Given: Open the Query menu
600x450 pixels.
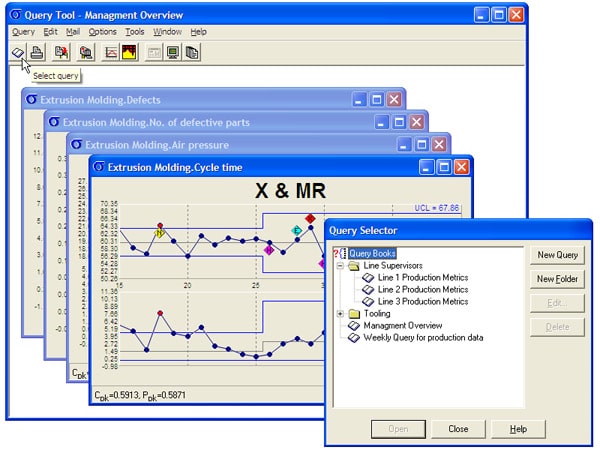Looking at the screenshot, I should pos(23,32).
